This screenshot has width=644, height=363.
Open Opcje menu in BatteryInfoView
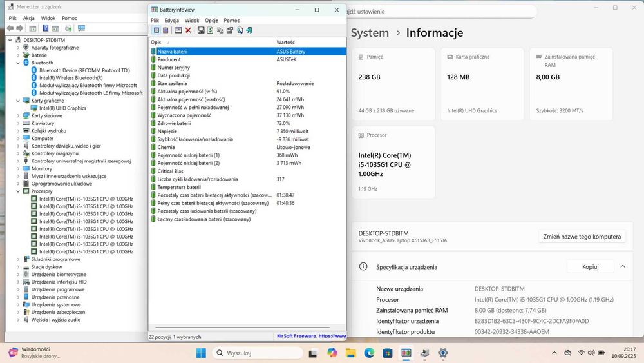211,20
